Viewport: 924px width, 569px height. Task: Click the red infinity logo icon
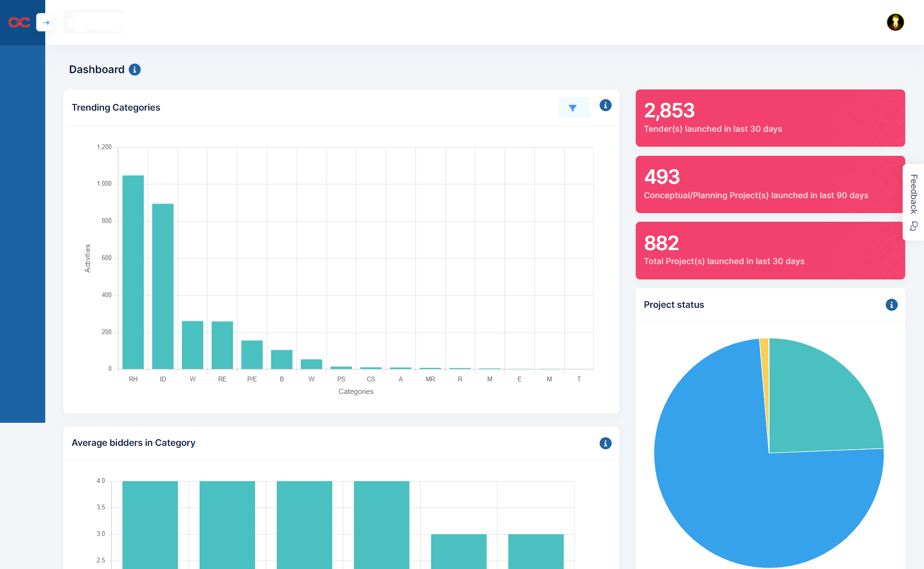19,22
